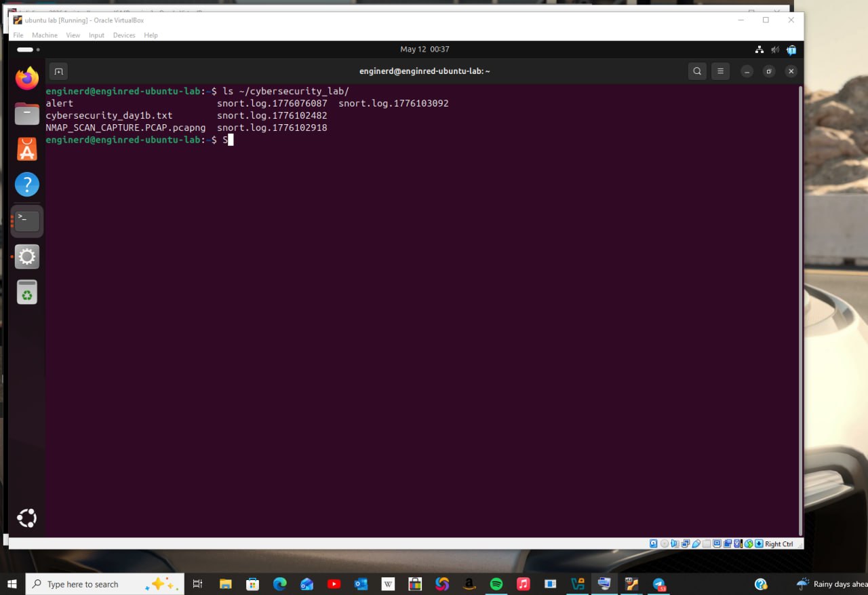Click snort.log.1776103092 in the terminal output
This screenshot has width=868, height=595.
coord(393,103)
